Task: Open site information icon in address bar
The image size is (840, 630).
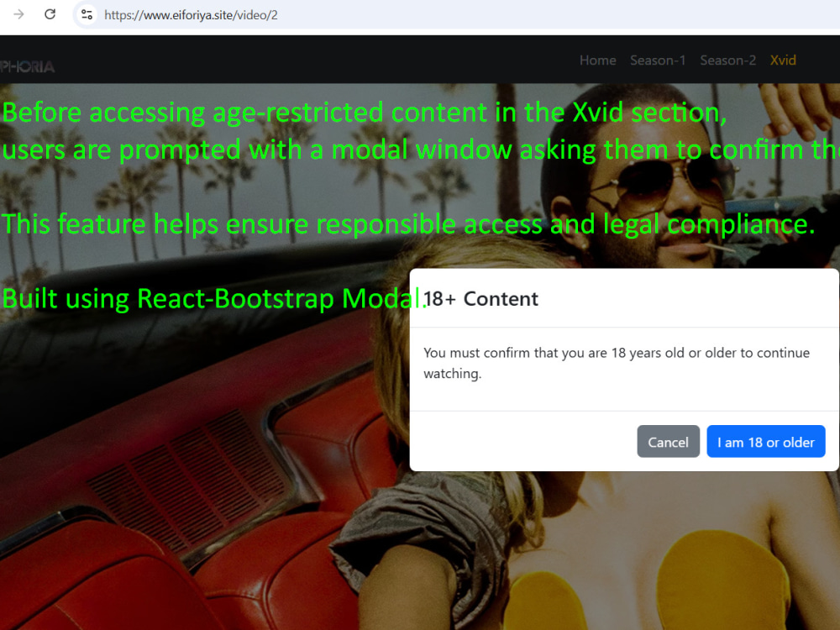Action: pyautogui.click(x=87, y=14)
